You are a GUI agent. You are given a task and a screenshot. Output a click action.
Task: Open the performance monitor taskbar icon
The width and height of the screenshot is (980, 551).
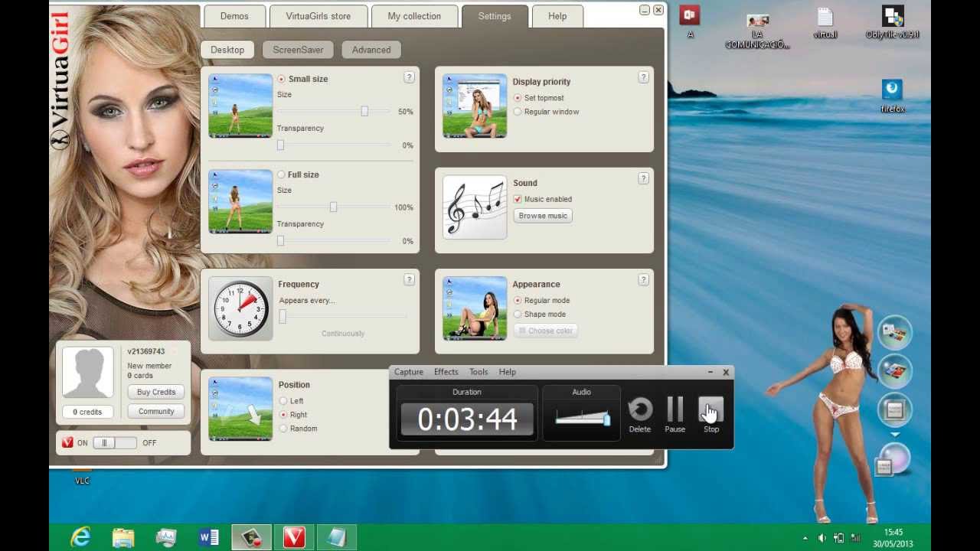(166, 537)
